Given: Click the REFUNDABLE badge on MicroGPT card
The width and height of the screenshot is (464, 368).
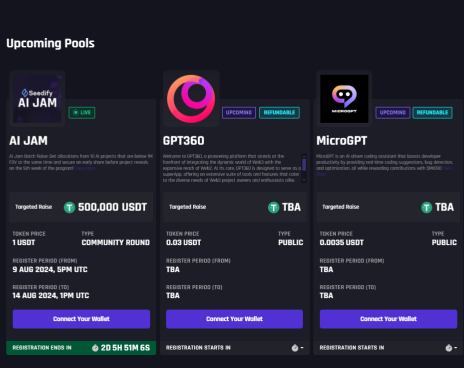Looking at the screenshot, I should 432,113.
